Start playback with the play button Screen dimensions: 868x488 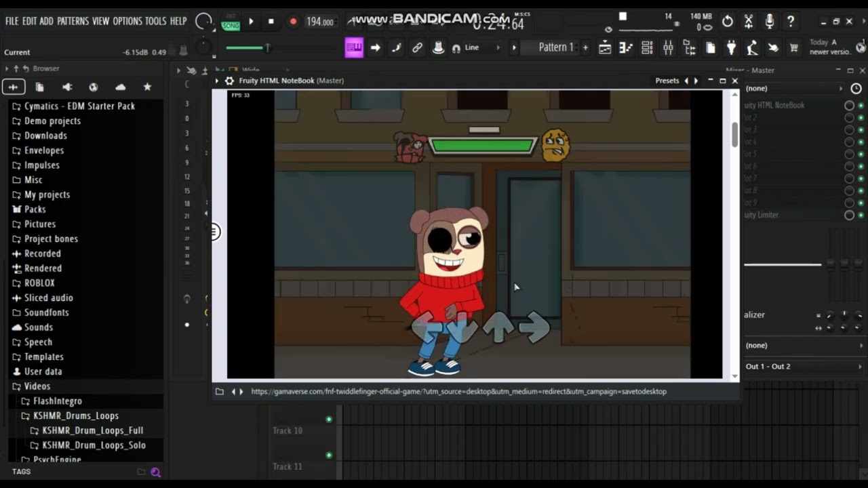251,22
